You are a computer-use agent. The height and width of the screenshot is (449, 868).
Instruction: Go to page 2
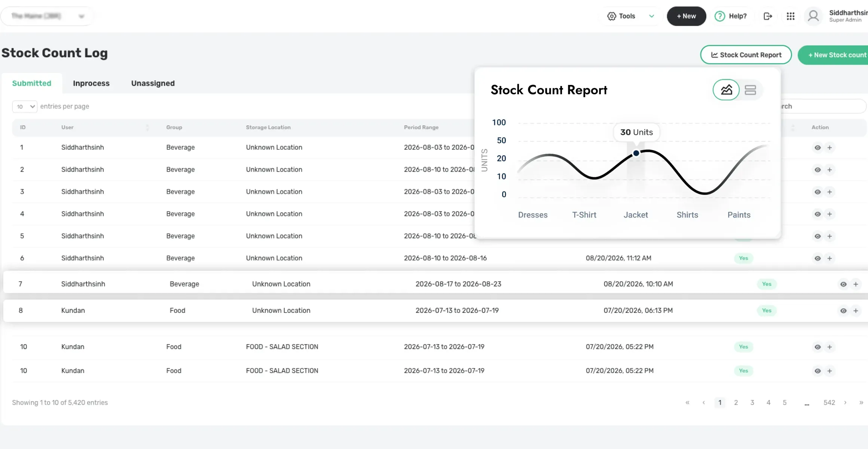[736, 403]
